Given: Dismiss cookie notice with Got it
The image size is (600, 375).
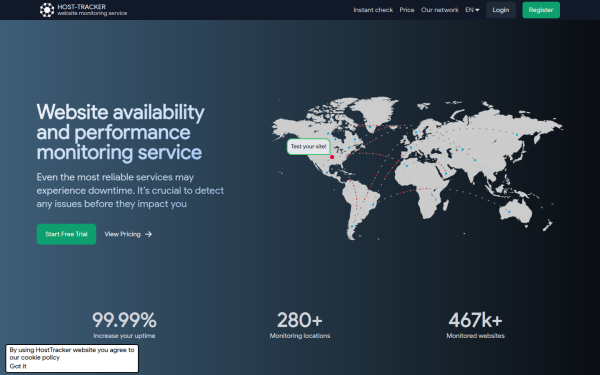Looking at the screenshot, I should click(x=18, y=366).
